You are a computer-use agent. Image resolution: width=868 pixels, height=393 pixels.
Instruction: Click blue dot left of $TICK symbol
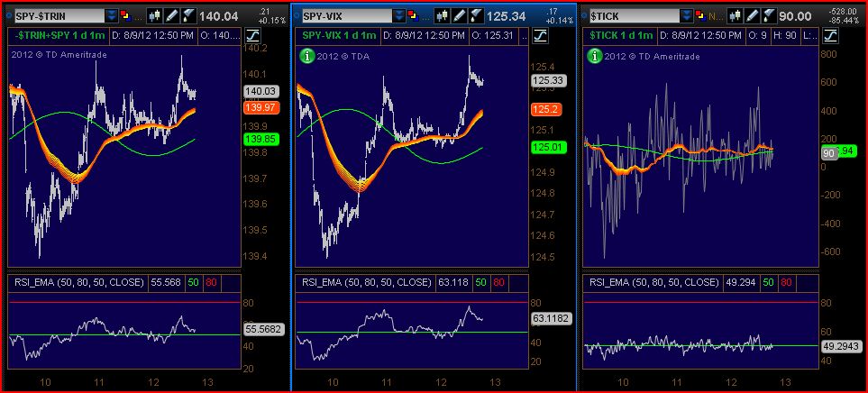583,16
